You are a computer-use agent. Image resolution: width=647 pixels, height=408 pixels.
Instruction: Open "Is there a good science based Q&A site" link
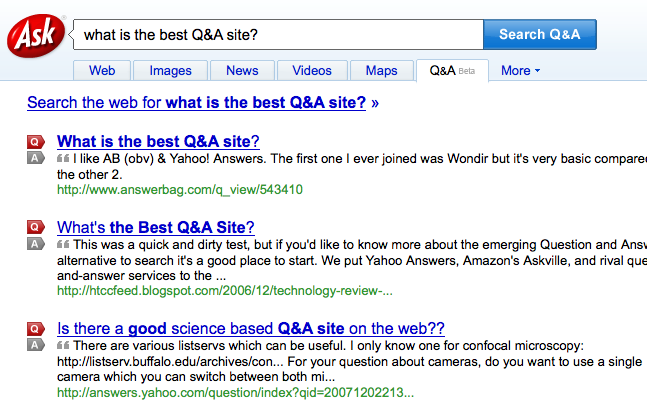[250, 328]
